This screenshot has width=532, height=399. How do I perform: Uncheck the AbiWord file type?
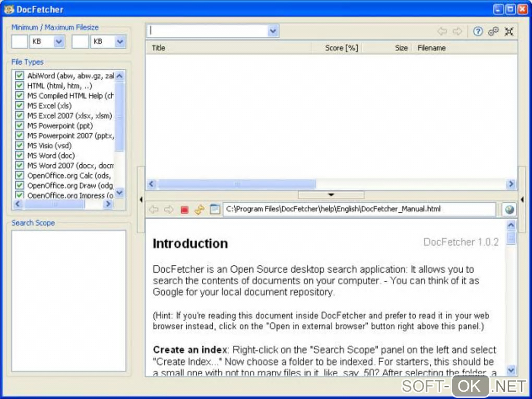tap(20, 75)
